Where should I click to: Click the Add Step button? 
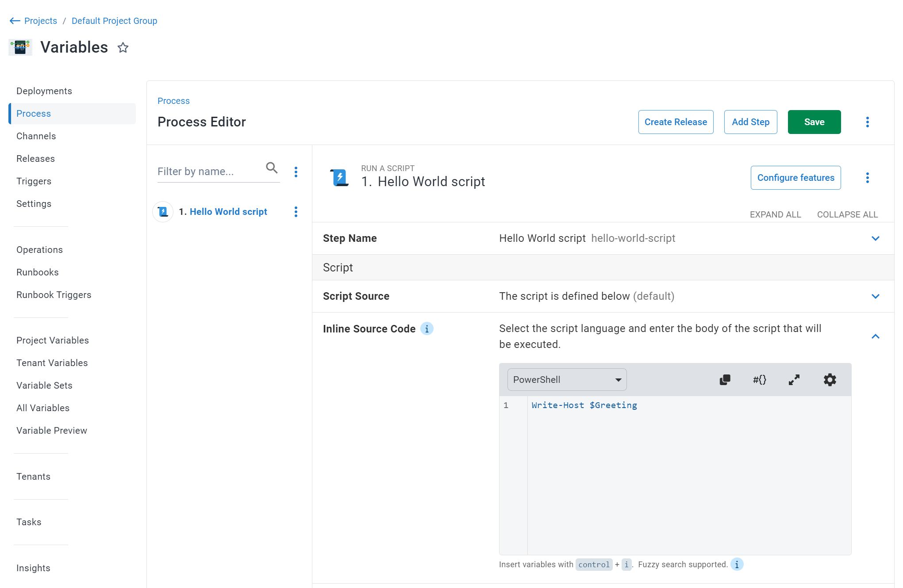(750, 122)
